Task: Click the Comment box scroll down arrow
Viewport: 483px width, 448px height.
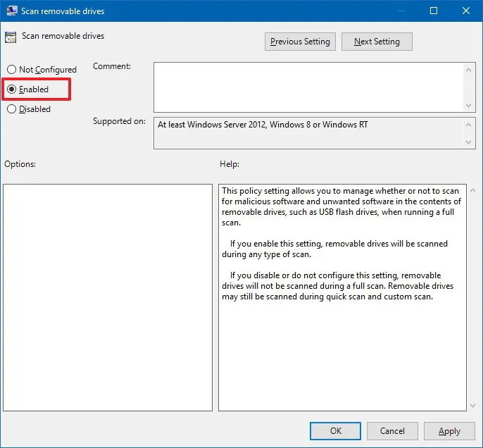Action: tap(468, 106)
